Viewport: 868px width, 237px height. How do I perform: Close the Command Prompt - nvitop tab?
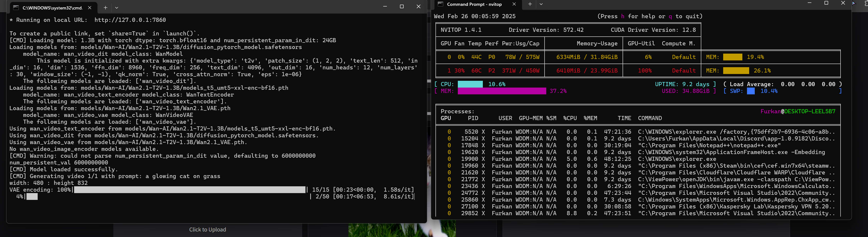pos(514,4)
